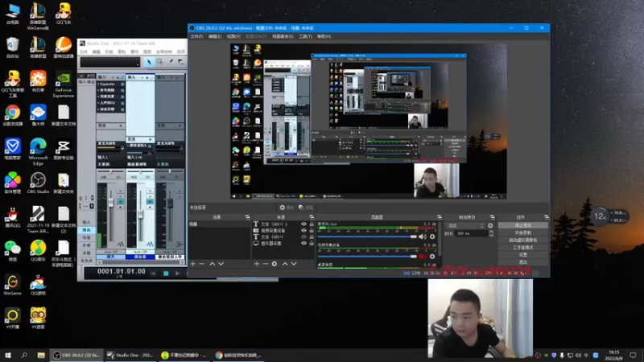Open the 腾讯QQ penguin desktop icon

point(12,216)
